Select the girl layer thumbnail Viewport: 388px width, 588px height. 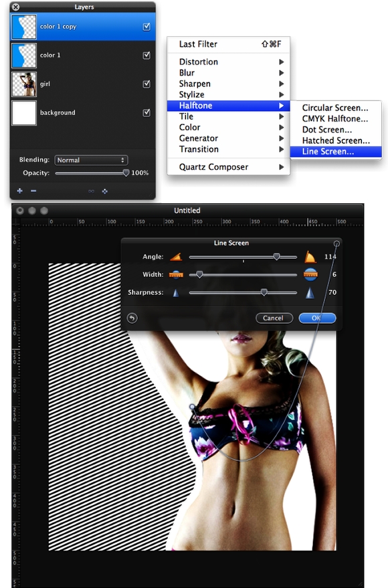click(x=24, y=84)
